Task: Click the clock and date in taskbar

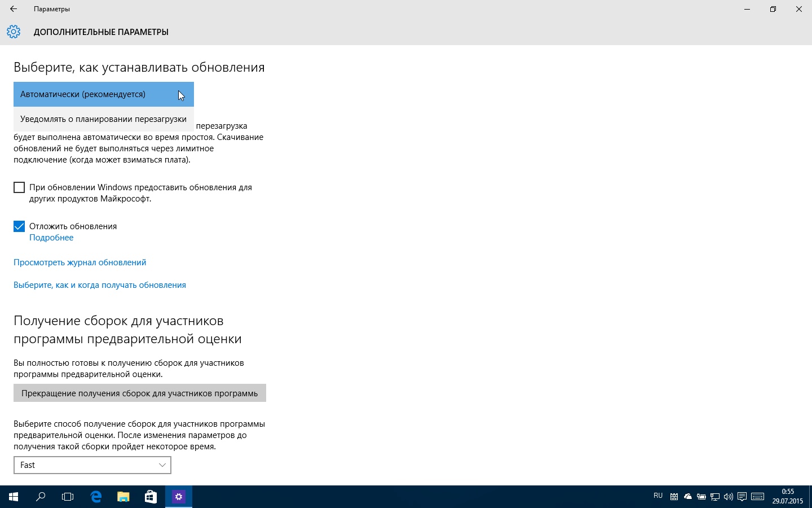Action: [787, 497]
